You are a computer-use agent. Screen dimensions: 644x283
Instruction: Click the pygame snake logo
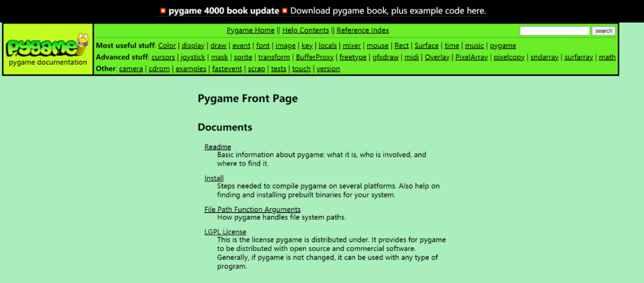(x=48, y=45)
